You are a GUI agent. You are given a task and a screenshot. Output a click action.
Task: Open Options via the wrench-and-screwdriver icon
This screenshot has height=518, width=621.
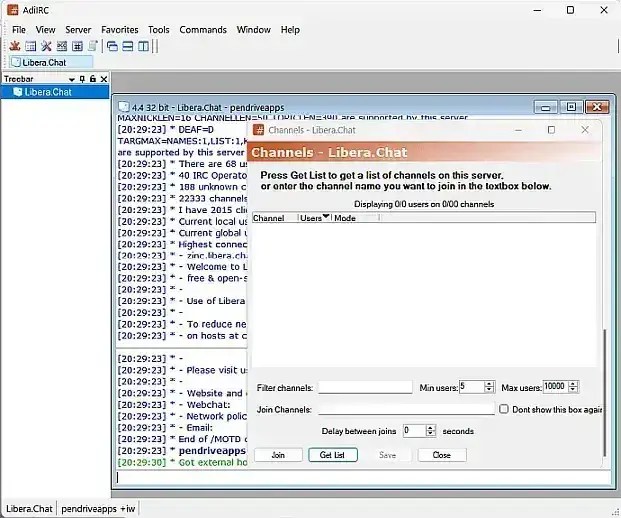[46, 46]
